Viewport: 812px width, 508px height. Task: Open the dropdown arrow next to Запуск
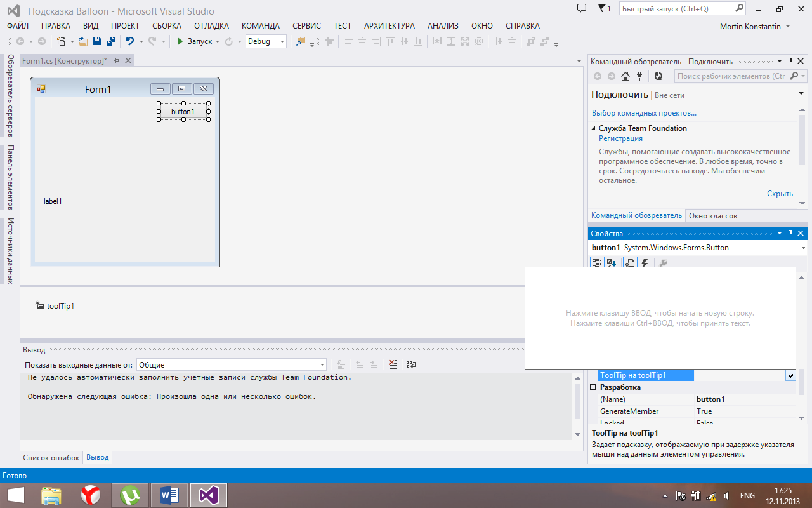click(x=218, y=41)
